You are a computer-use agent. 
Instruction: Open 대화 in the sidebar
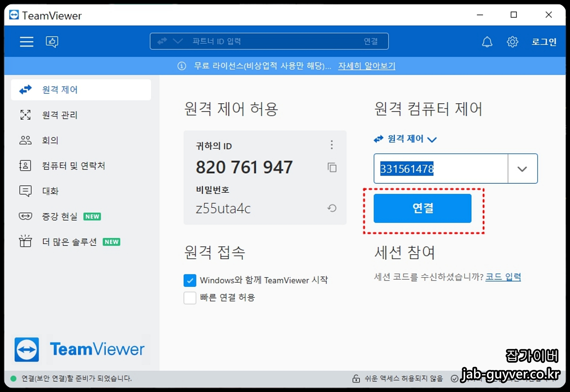click(81, 191)
